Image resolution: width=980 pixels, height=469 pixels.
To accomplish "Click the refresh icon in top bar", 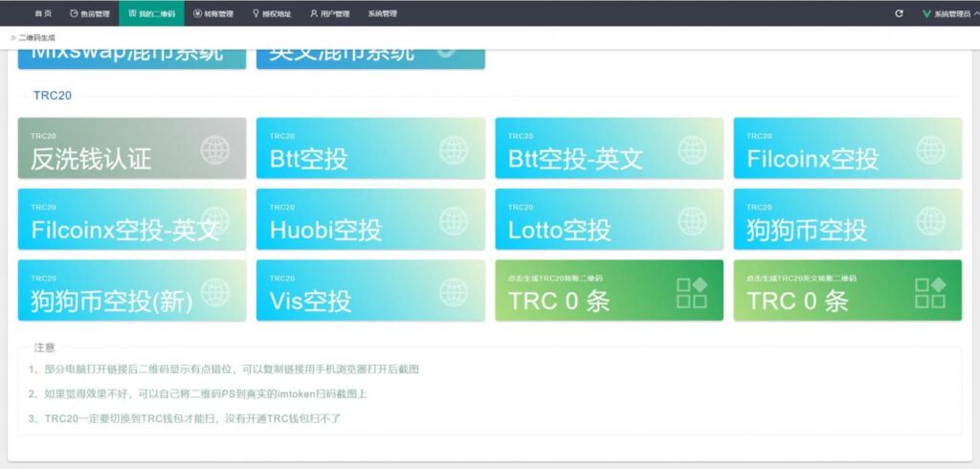I will tap(899, 13).
